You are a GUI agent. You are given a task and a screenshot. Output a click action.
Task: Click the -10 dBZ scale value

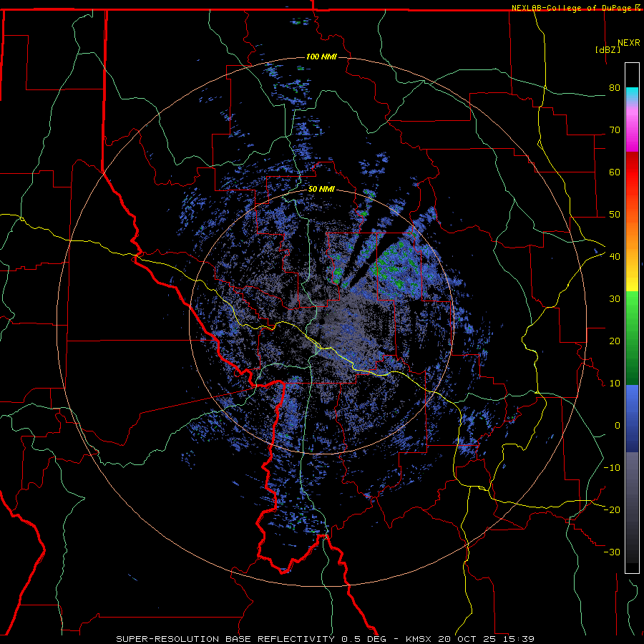(x=612, y=468)
